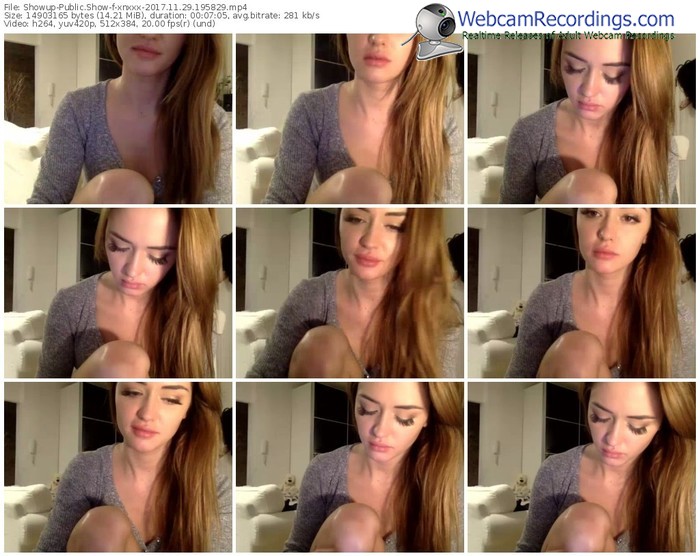The height and width of the screenshot is (556, 700).
Task: Click the webcam logo icon
Action: pyautogui.click(x=436, y=24)
